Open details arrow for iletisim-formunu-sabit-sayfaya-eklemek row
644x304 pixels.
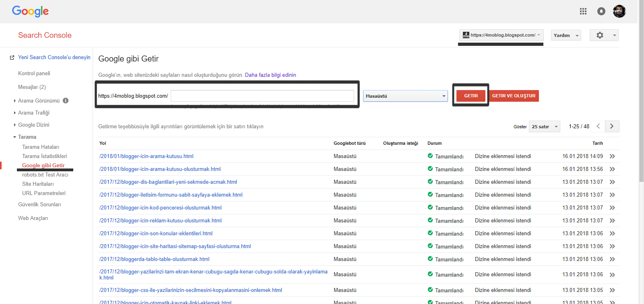pyautogui.click(x=612, y=195)
